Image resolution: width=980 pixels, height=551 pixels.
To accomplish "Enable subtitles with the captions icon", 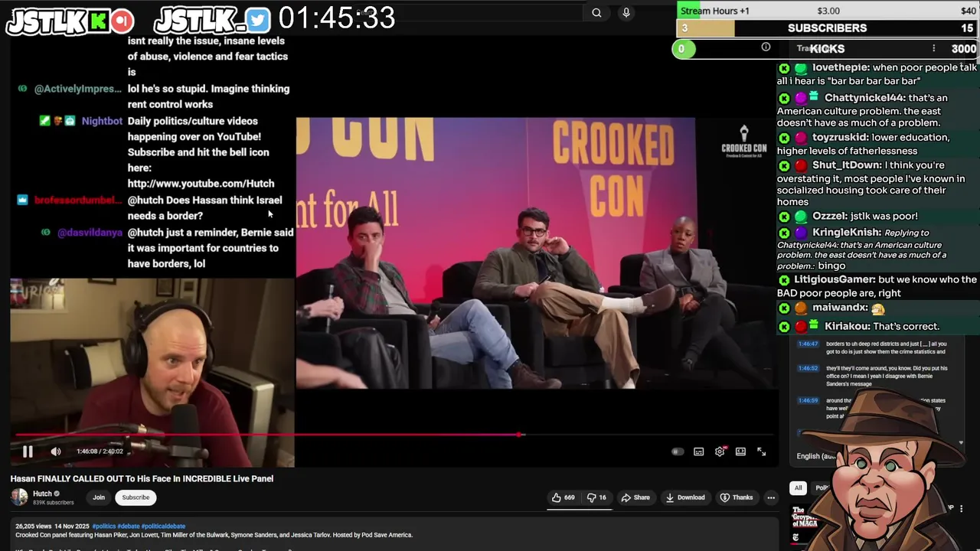I will coord(698,452).
